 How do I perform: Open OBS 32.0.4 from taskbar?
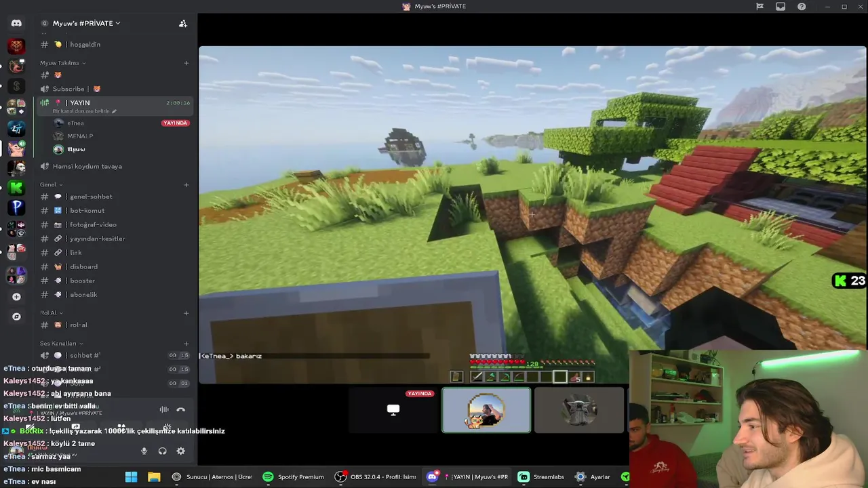[x=376, y=477]
